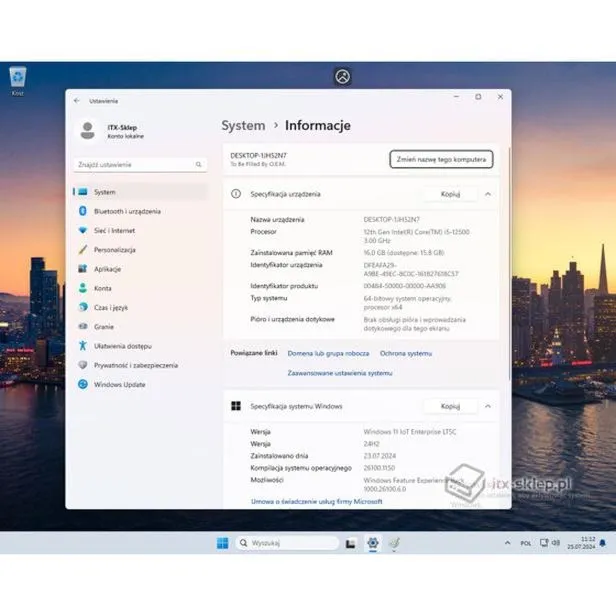The image size is (616, 616).
Task: Collapse the Specyfikacja systemu Windows section
Action: tap(488, 406)
